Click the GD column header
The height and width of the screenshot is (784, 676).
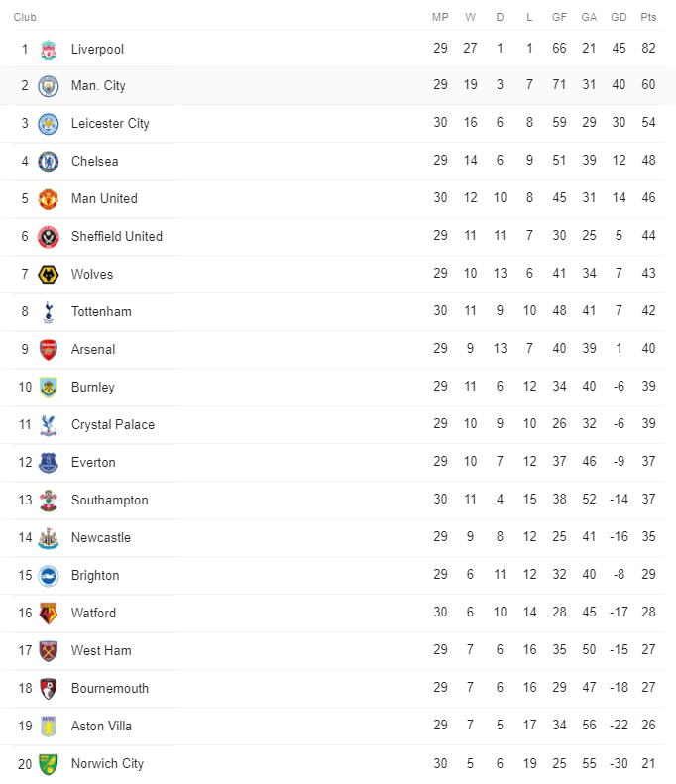coord(619,17)
